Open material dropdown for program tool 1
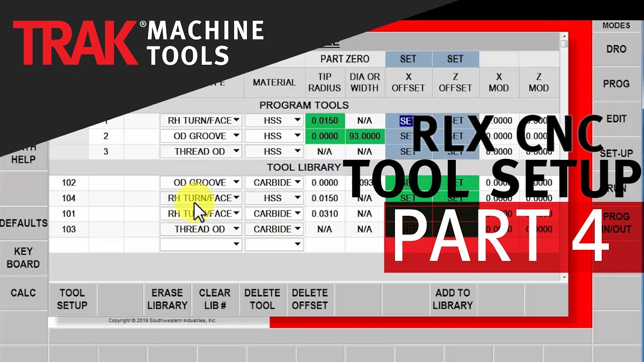 [274, 120]
